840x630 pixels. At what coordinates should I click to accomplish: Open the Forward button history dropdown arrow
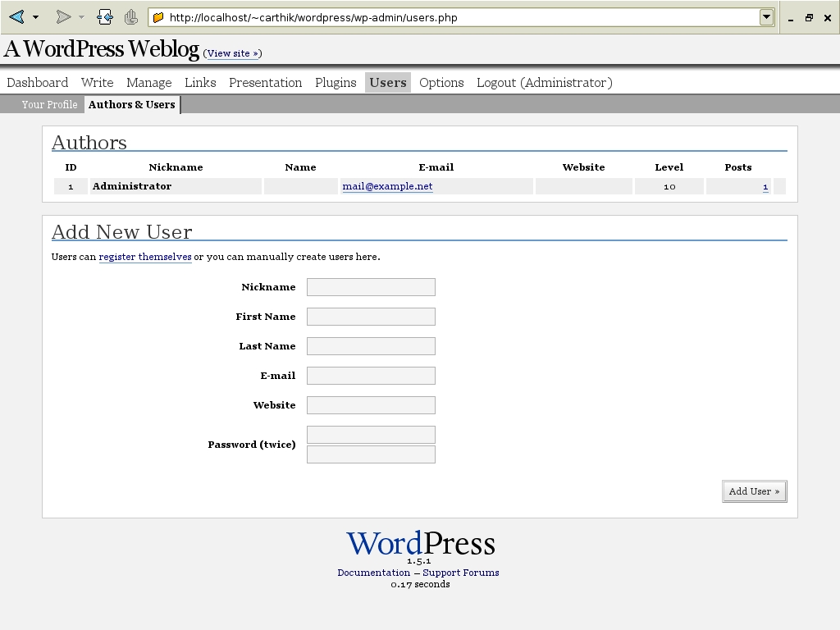81,17
